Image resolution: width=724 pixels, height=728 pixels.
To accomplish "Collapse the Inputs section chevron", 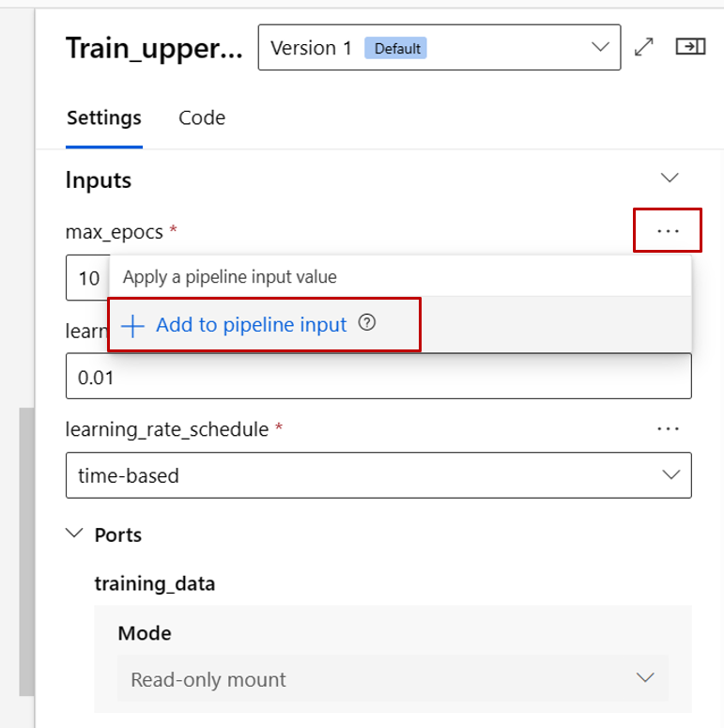I will click(670, 178).
